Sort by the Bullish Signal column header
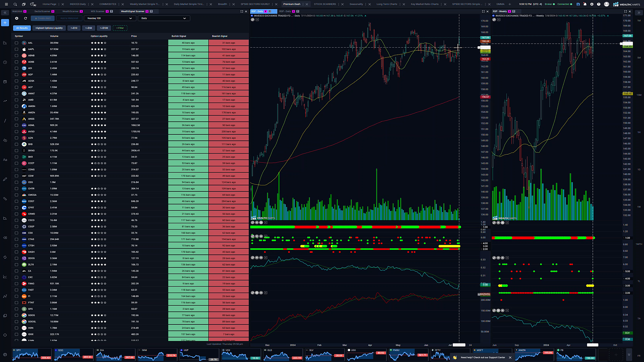 point(179,36)
